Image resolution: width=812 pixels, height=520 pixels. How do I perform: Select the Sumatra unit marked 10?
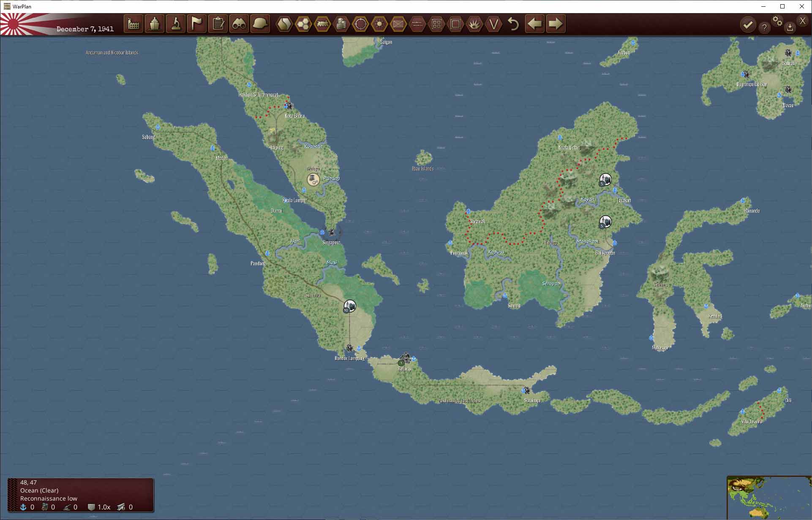tap(349, 306)
